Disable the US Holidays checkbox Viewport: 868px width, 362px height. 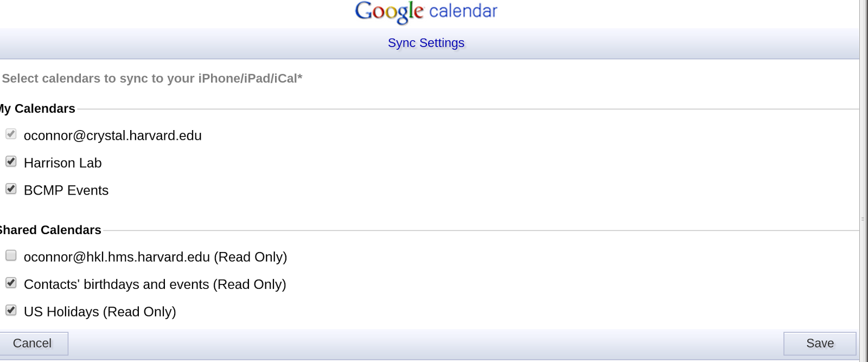tap(11, 310)
